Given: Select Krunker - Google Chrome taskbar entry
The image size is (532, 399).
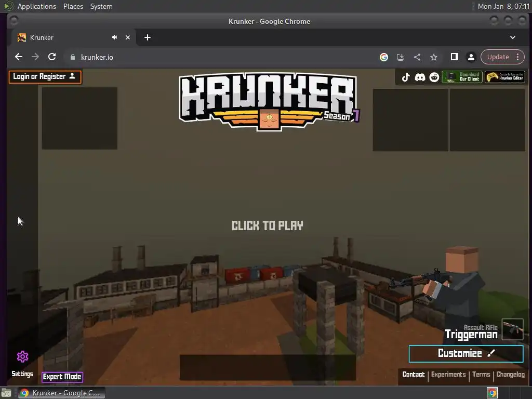Looking at the screenshot, I should (61, 393).
